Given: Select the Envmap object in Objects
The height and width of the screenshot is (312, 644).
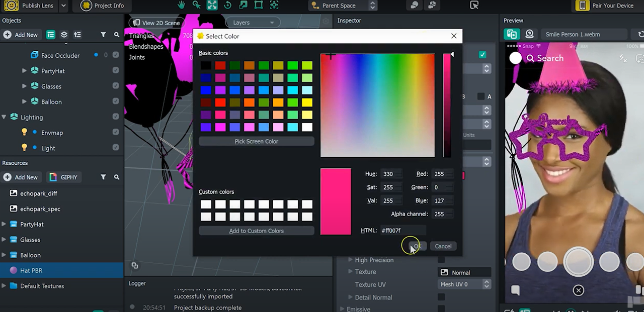Looking at the screenshot, I should pyautogui.click(x=52, y=133).
